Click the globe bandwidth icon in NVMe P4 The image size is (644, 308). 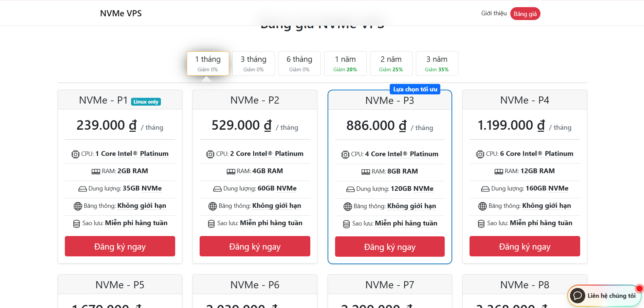point(482,206)
